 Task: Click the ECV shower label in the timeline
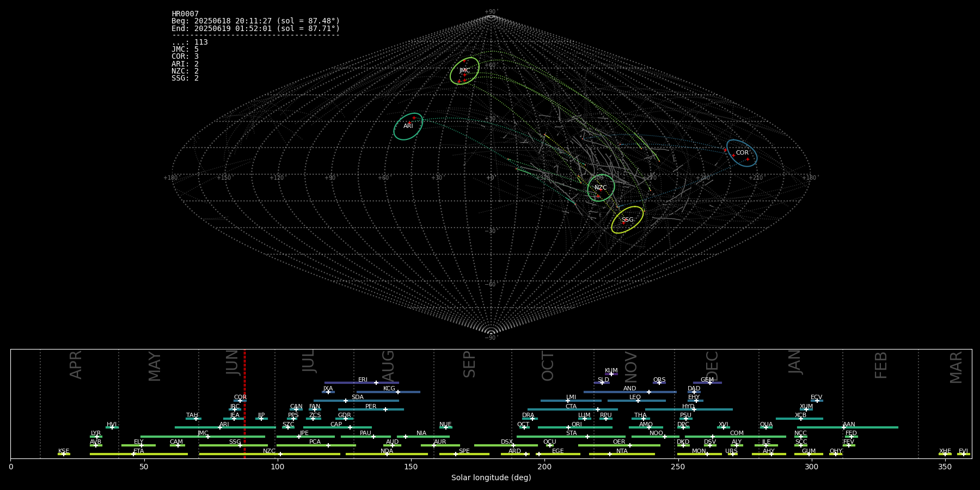[x=816, y=397]
